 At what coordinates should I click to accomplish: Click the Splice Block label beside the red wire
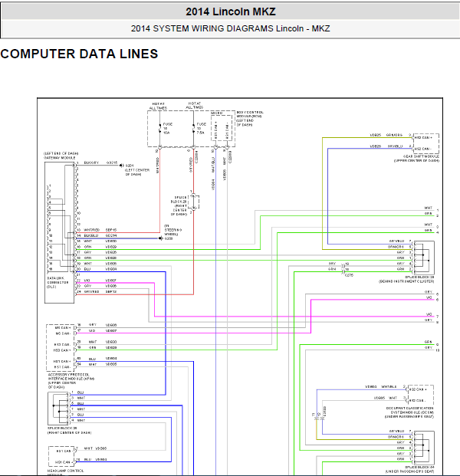point(179,206)
